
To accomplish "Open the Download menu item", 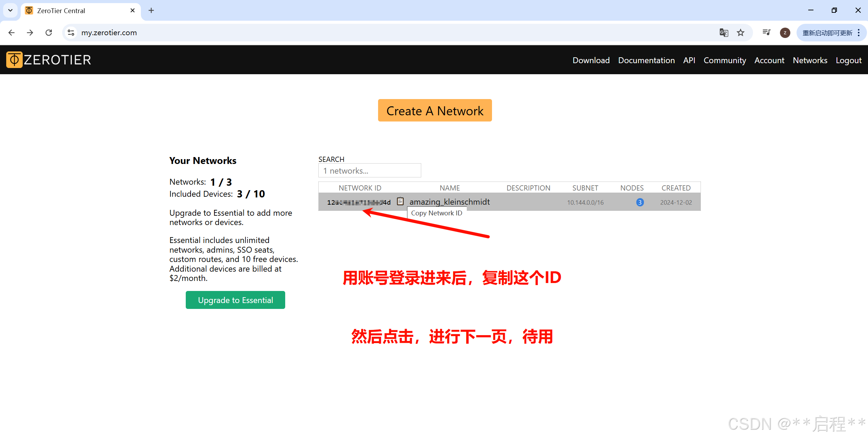I will pos(591,60).
